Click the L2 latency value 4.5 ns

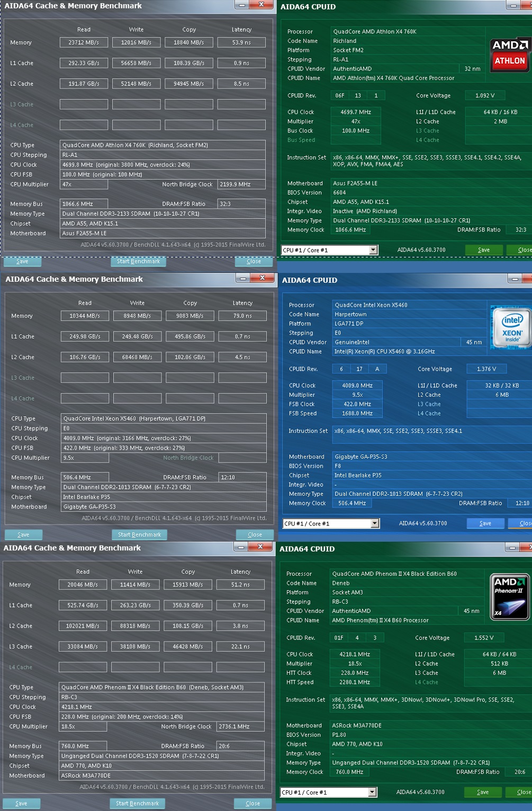coord(242,357)
